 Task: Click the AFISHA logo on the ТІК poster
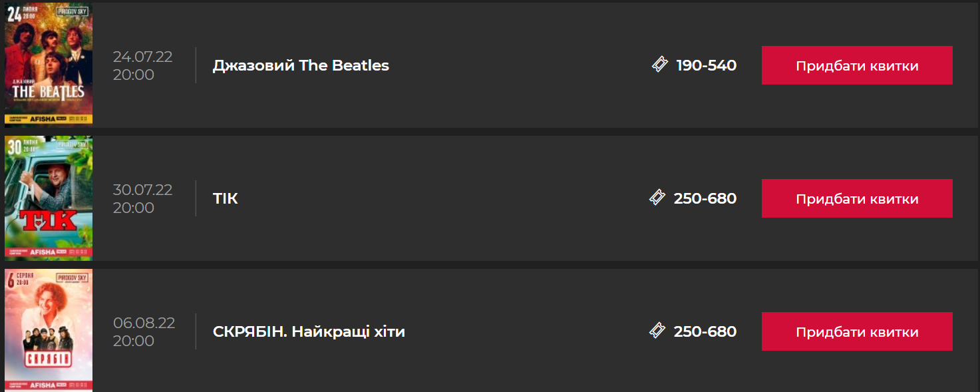coord(42,253)
